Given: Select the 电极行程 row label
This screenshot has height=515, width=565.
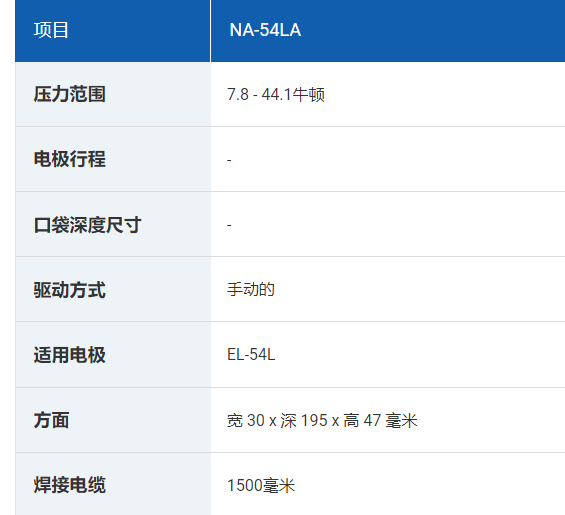Looking at the screenshot, I should [x=70, y=159].
